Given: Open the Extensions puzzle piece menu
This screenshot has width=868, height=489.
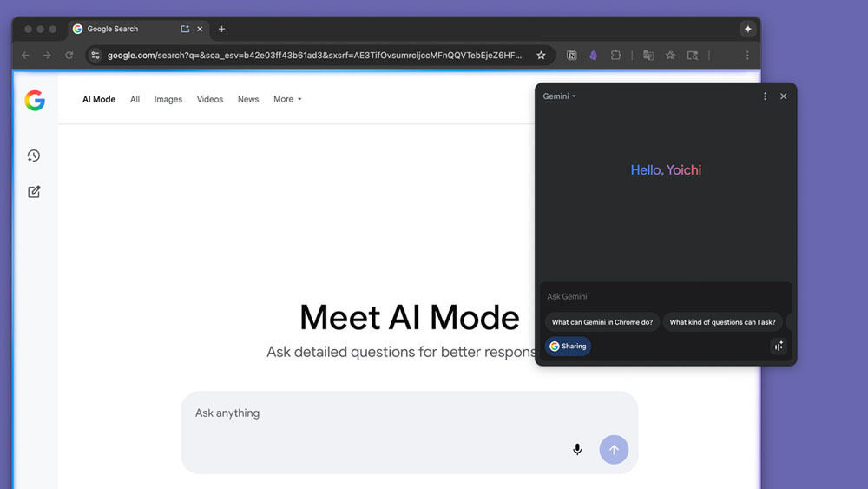Looking at the screenshot, I should click(615, 56).
